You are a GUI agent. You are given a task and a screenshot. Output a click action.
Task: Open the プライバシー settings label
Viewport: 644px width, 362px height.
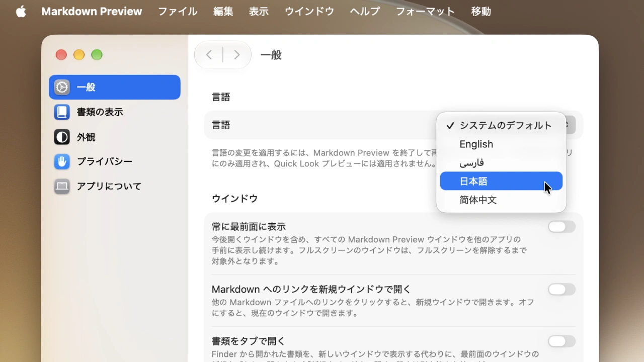[x=105, y=161]
